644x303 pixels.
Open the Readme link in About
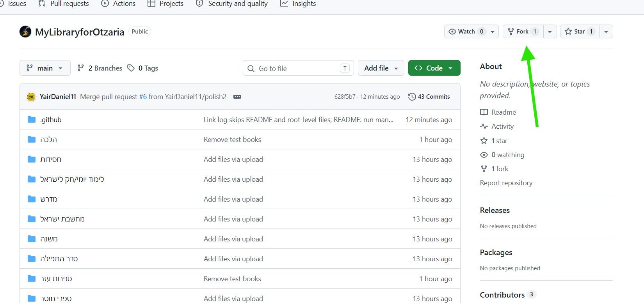pos(498,112)
